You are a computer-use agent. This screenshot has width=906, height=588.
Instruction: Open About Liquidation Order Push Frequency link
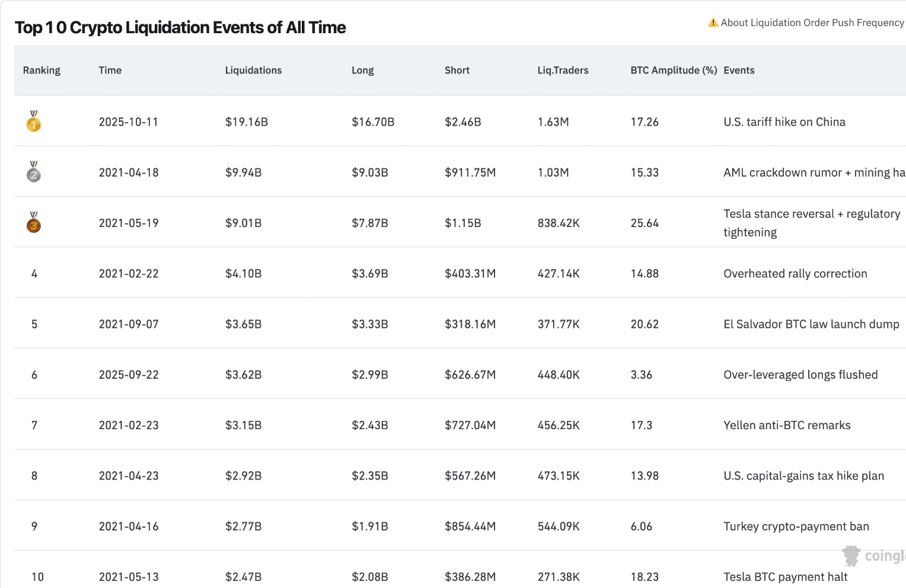pyautogui.click(x=812, y=23)
